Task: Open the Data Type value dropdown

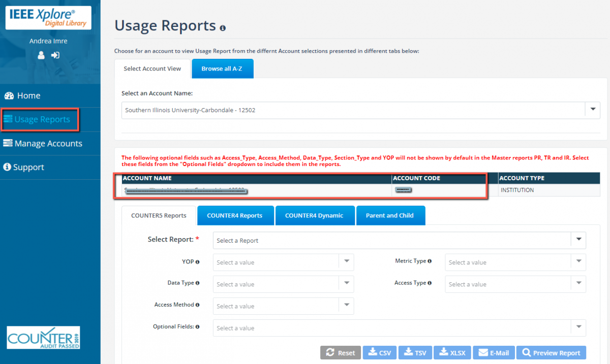Action: point(284,284)
